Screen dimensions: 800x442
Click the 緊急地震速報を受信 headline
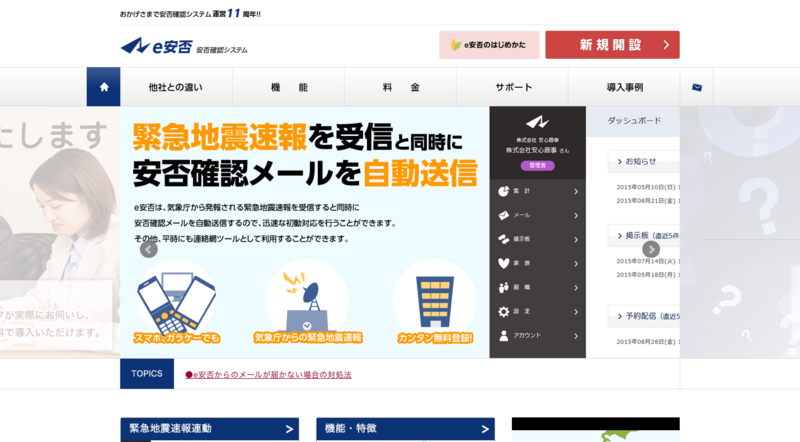tap(262, 137)
